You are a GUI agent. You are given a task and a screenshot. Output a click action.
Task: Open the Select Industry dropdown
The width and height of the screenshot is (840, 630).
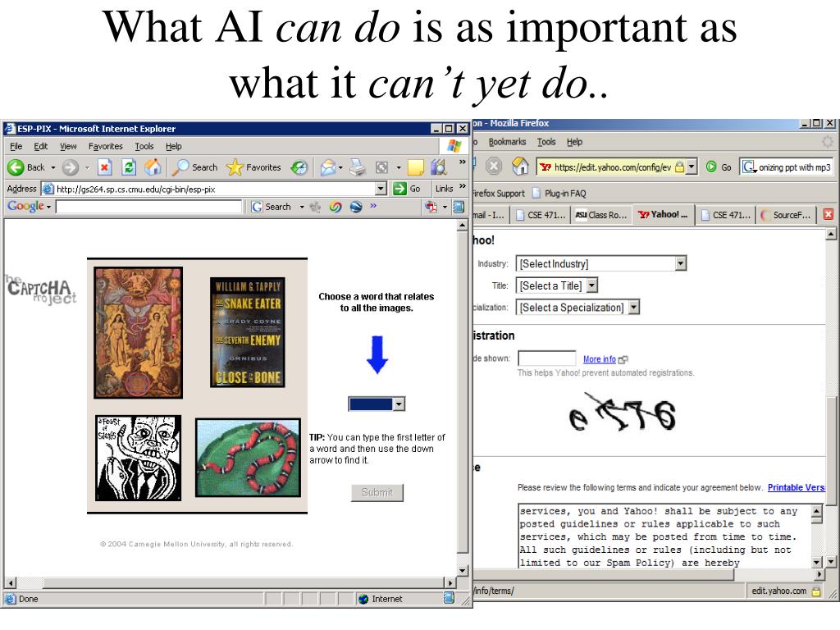(601, 263)
